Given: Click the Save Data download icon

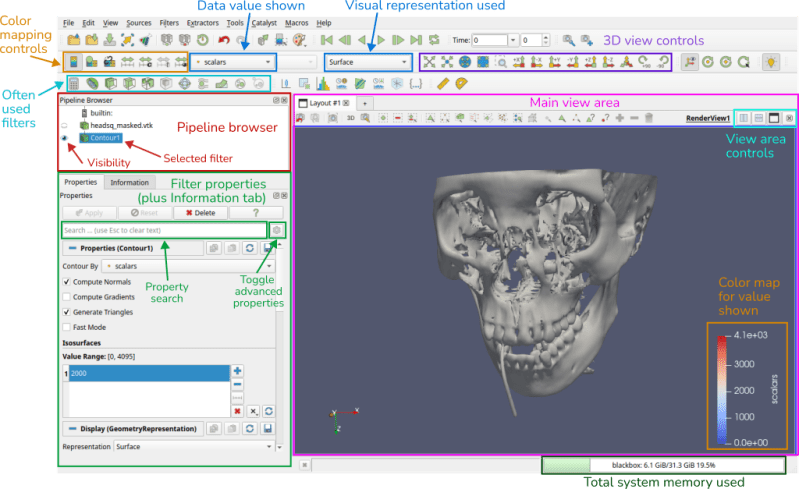Looking at the screenshot, I should 109,40.
